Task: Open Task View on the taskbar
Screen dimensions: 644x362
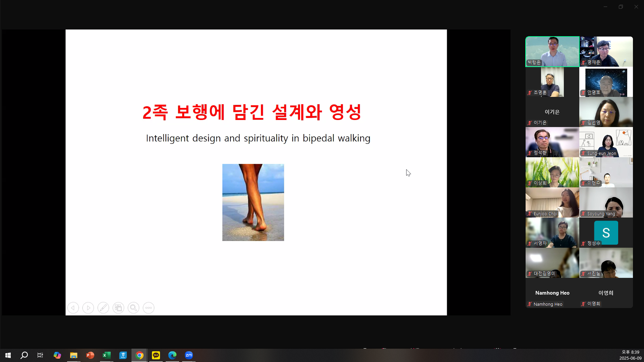Action: point(40,355)
